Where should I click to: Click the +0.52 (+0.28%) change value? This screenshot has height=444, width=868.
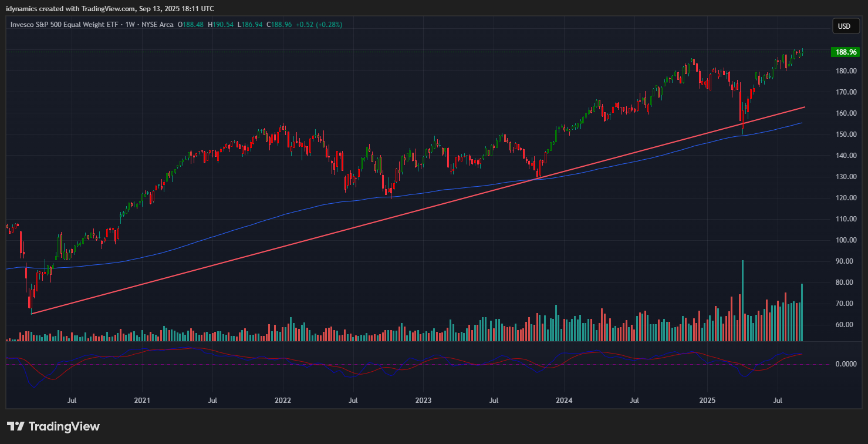pyautogui.click(x=319, y=25)
